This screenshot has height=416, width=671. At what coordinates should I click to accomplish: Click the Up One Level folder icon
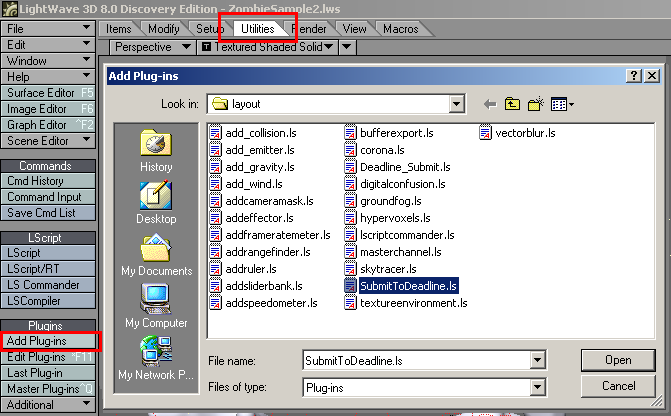(x=513, y=104)
